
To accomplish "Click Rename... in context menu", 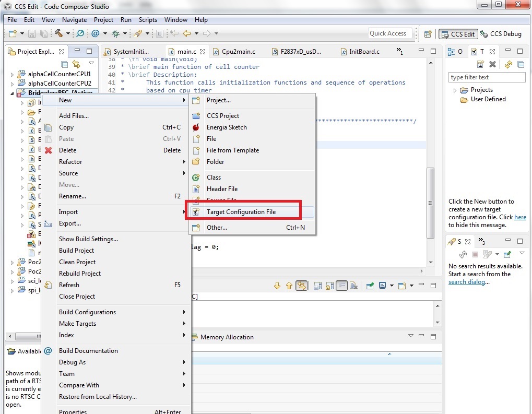I will [116, 196].
